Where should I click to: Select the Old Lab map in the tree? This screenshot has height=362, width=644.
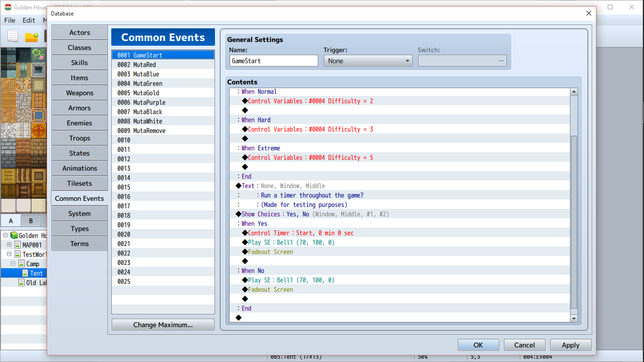pyautogui.click(x=33, y=282)
